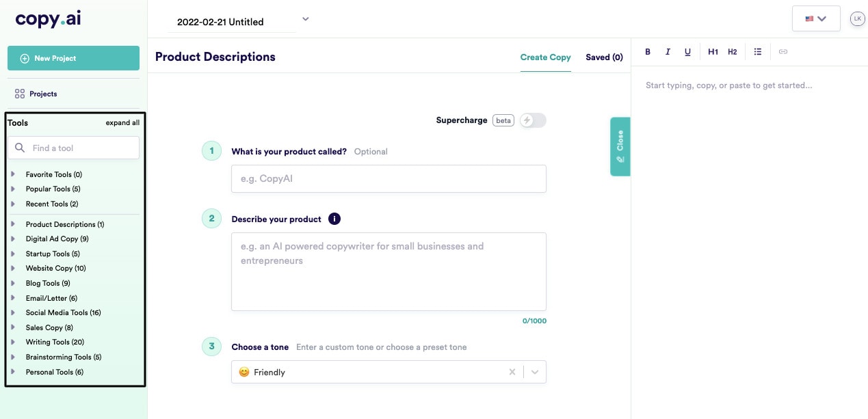This screenshot has width=868, height=419.
Task: Set Heading 1 style with H1
Action: click(x=713, y=52)
